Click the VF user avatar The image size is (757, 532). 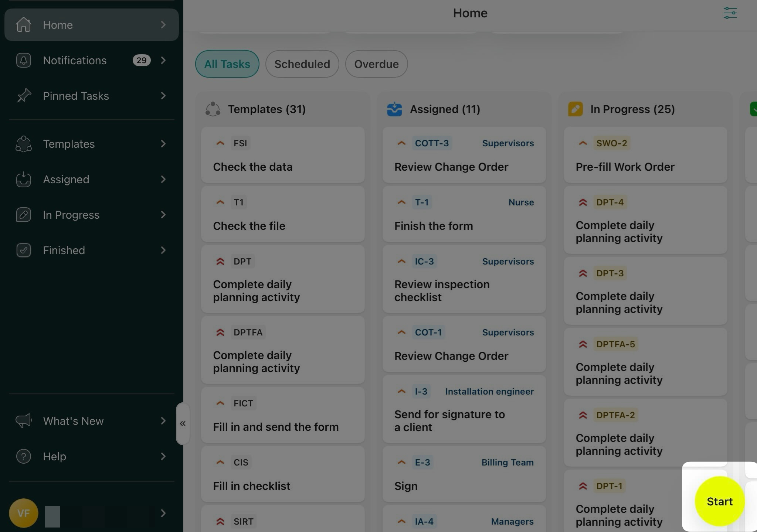tap(23, 513)
